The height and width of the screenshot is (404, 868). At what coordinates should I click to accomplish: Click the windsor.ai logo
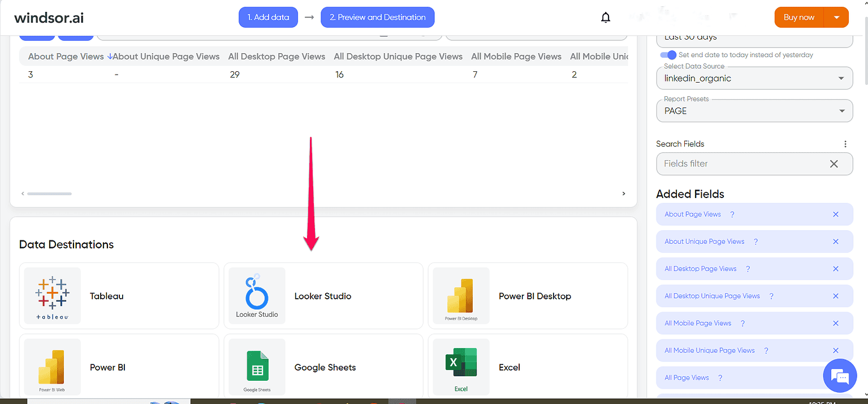click(x=49, y=18)
